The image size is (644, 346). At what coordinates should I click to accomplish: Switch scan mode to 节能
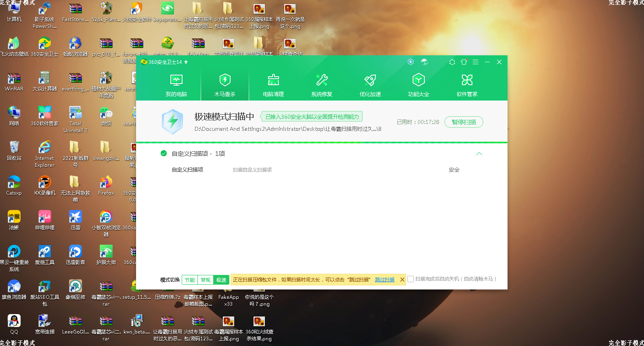(190, 280)
